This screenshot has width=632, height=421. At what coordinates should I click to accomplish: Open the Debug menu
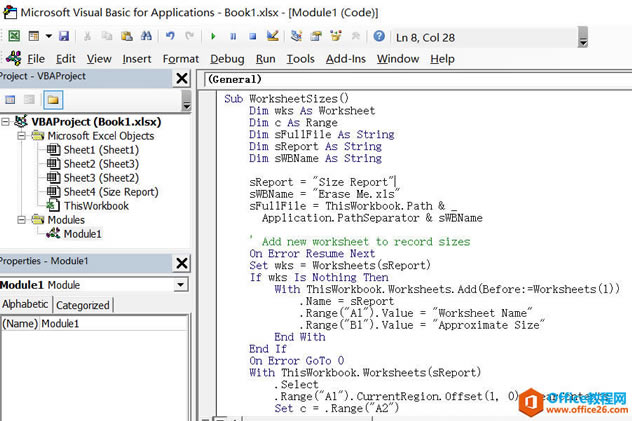coord(227,59)
